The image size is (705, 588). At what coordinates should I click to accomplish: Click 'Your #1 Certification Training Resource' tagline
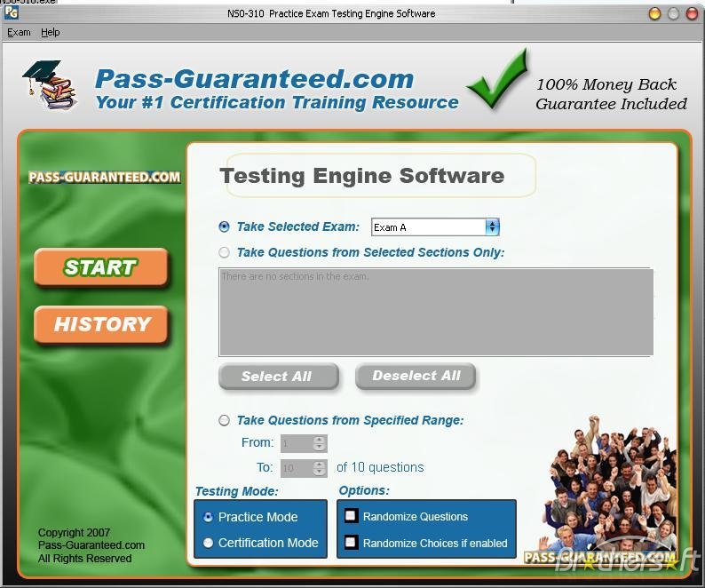coord(277,102)
